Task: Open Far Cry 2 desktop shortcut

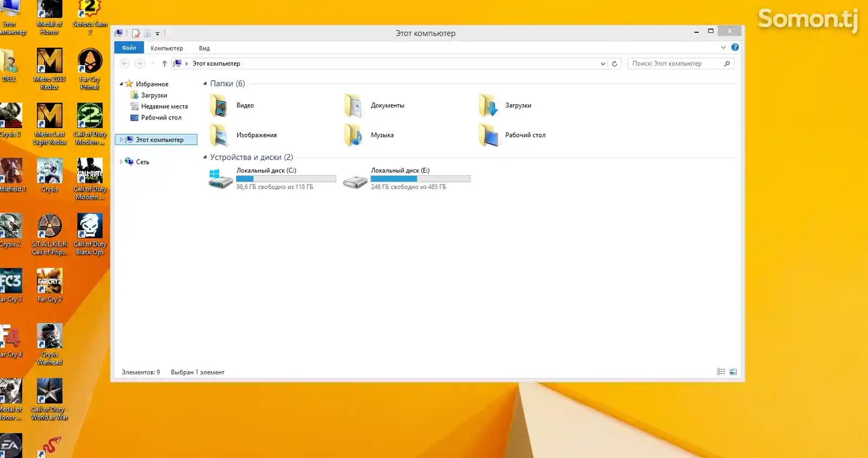Action: click(x=49, y=285)
